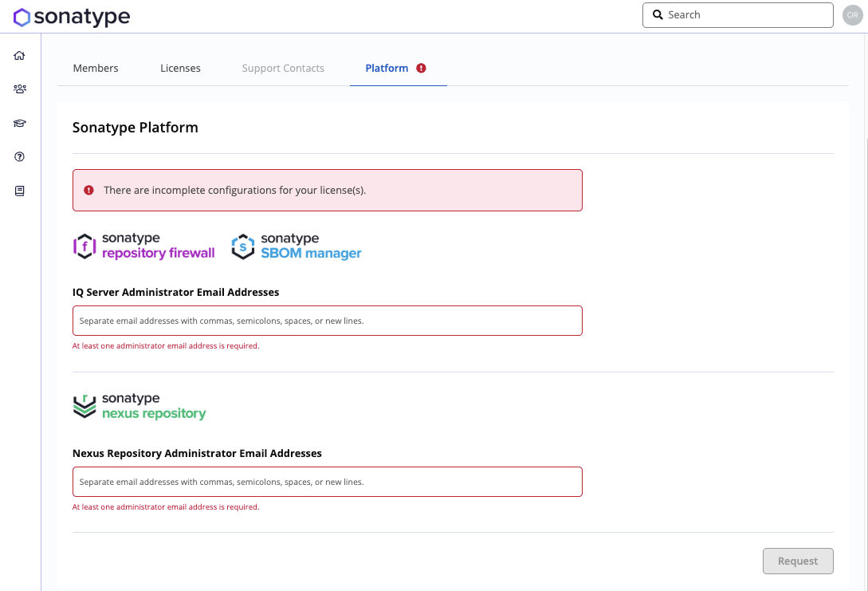
Task: Switch to the Members tab
Action: click(x=96, y=68)
